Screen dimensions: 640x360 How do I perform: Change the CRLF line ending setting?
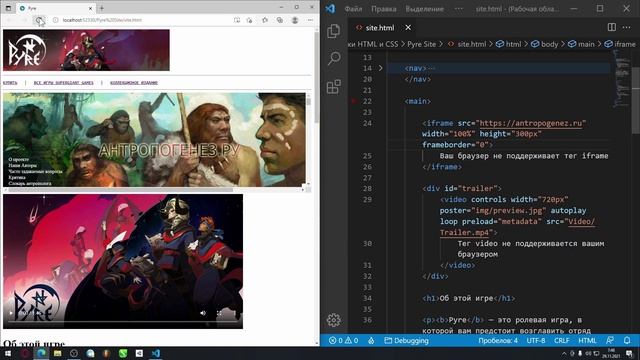(562, 340)
